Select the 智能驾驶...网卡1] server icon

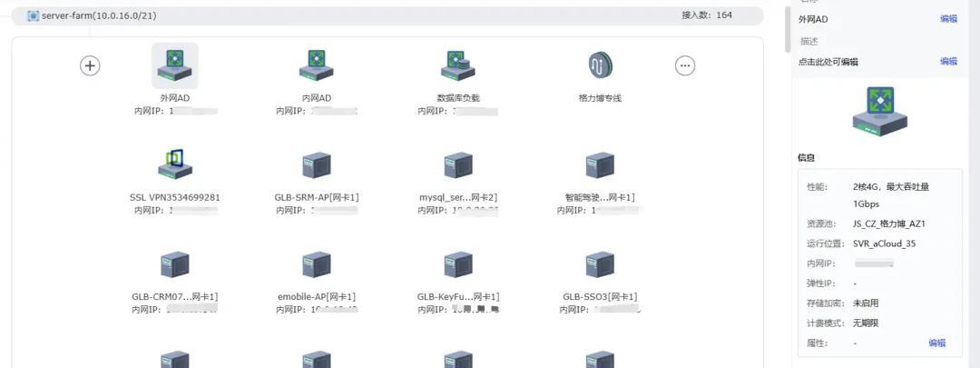(600, 165)
